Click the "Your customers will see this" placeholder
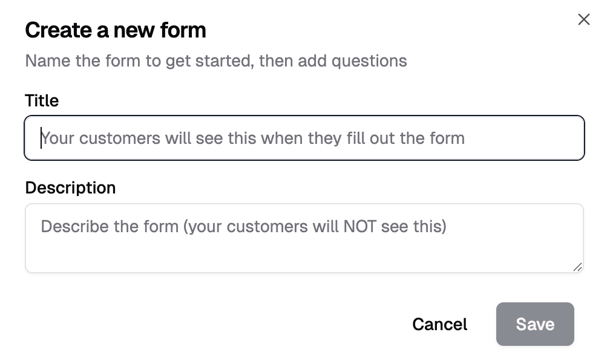 pos(253,138)
